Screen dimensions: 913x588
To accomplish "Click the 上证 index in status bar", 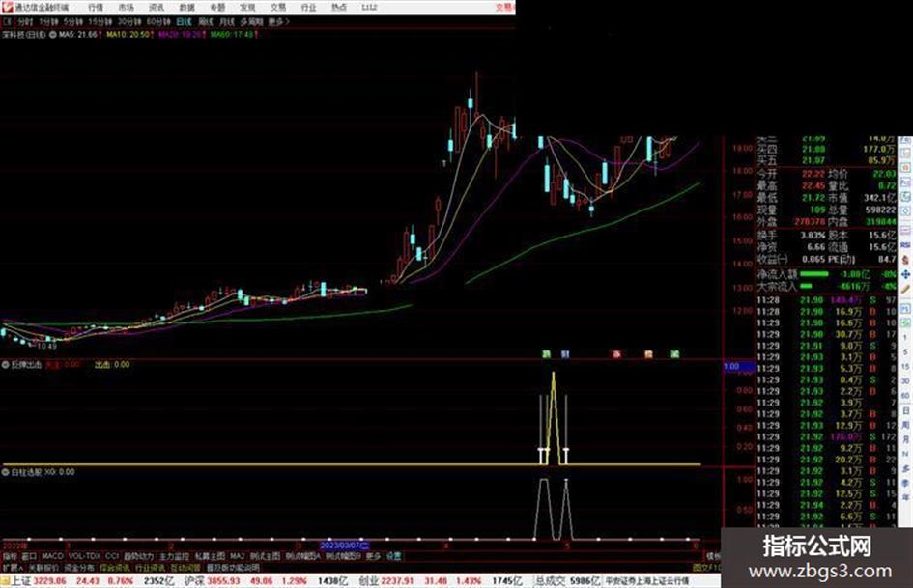I will 21,581.
